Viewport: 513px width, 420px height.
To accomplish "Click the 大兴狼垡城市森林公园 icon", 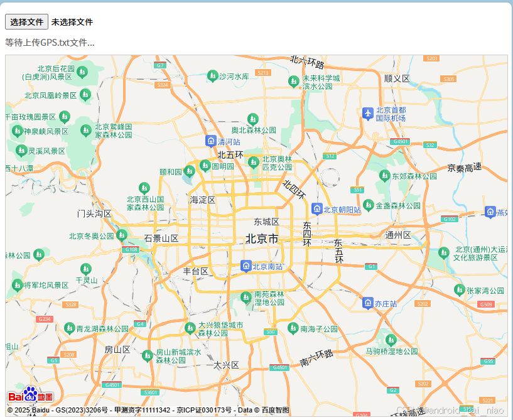I will pyautogui.click(x=190, y=328).
